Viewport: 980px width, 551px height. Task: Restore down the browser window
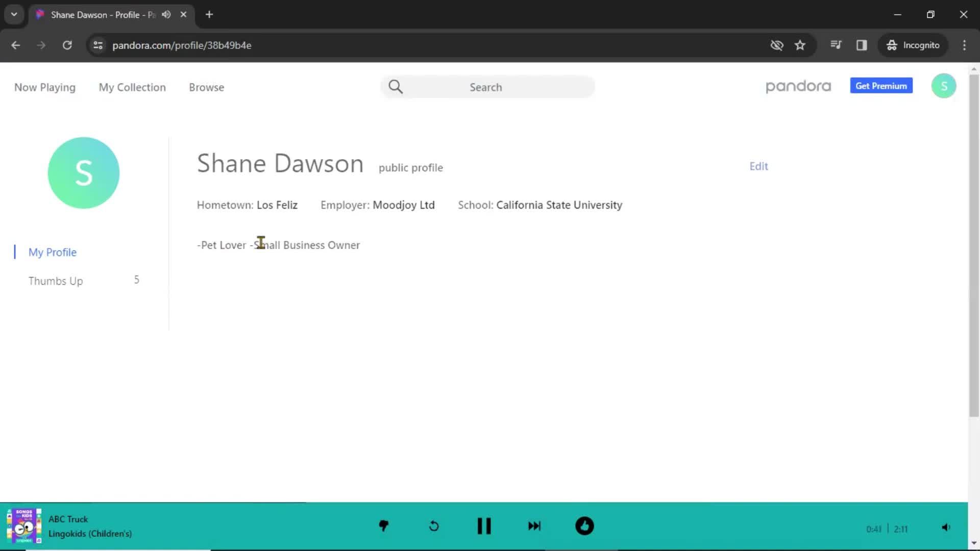[x=930, y=15]
